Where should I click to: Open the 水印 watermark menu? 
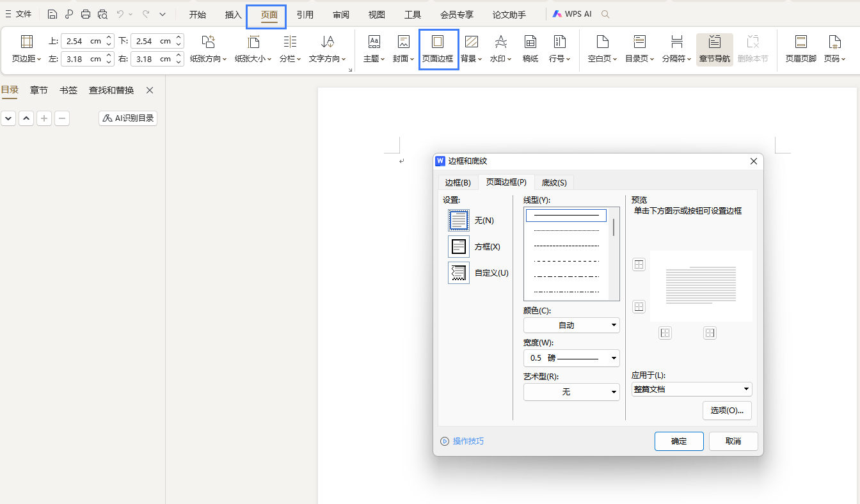click(501, 49)
